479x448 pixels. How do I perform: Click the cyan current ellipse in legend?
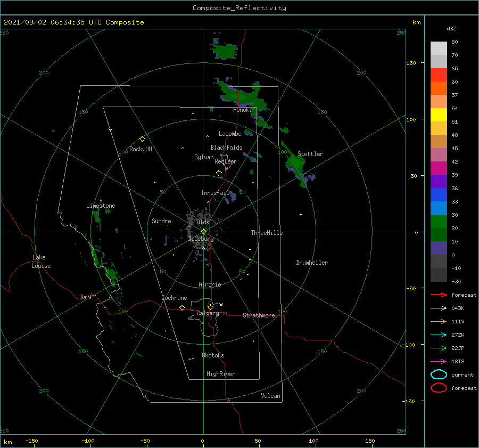coord(439,374)
